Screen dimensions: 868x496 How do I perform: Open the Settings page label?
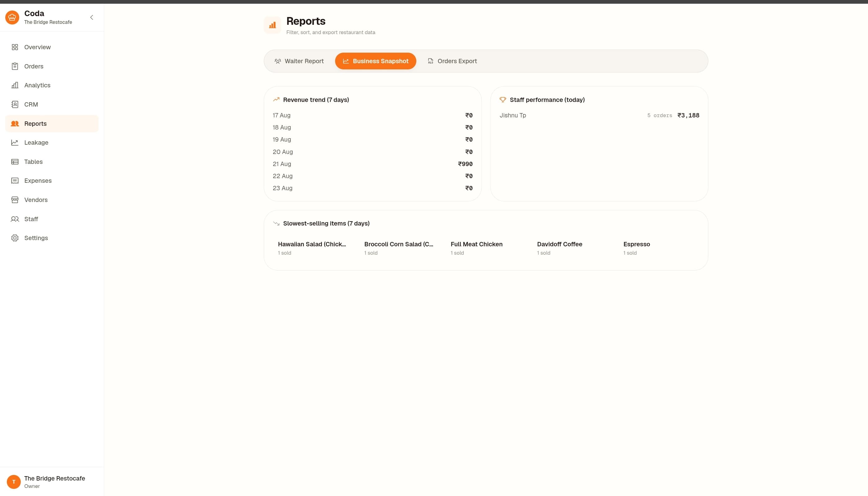[36, 238]
